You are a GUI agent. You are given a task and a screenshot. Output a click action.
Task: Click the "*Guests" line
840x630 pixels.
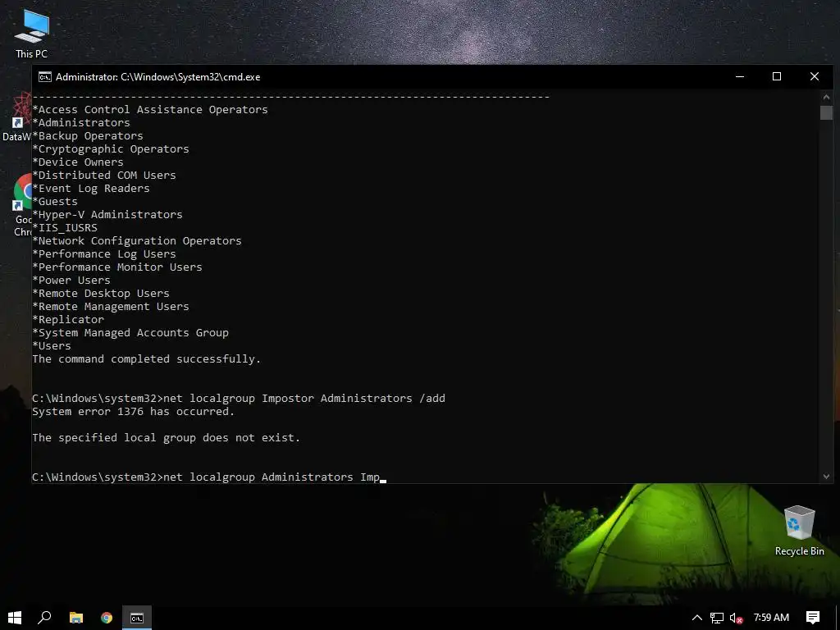55,202
